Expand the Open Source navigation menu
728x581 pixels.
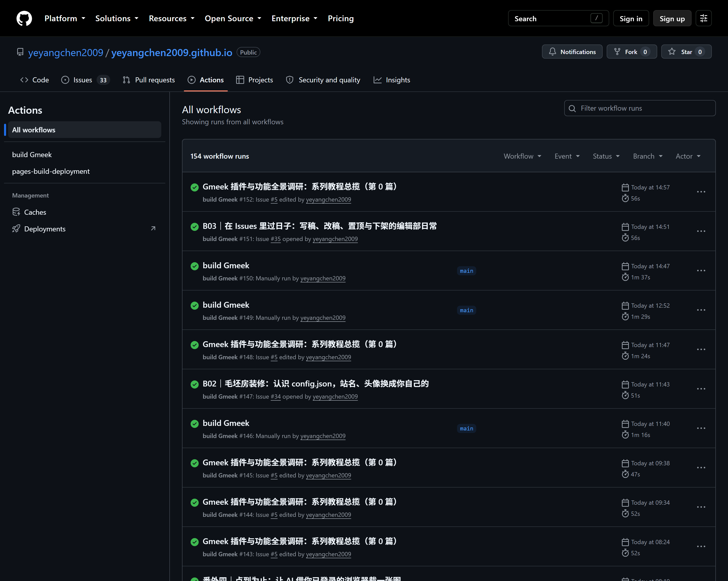tap(233, 18)
